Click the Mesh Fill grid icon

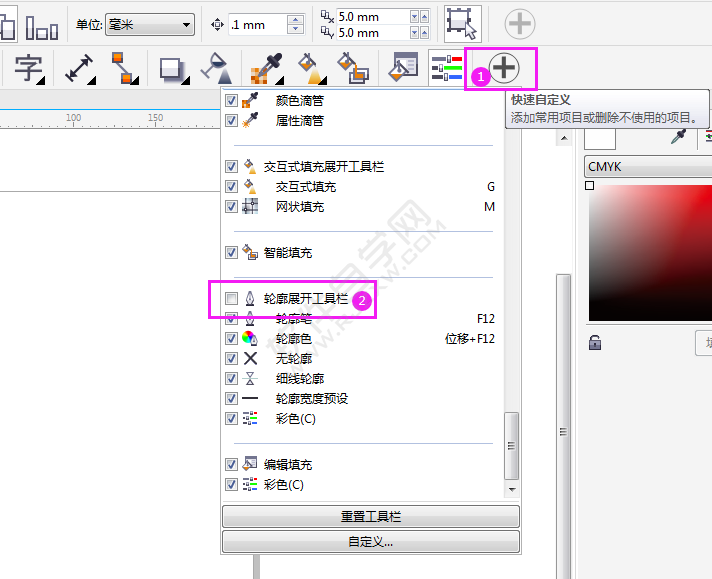pos(250,207)
